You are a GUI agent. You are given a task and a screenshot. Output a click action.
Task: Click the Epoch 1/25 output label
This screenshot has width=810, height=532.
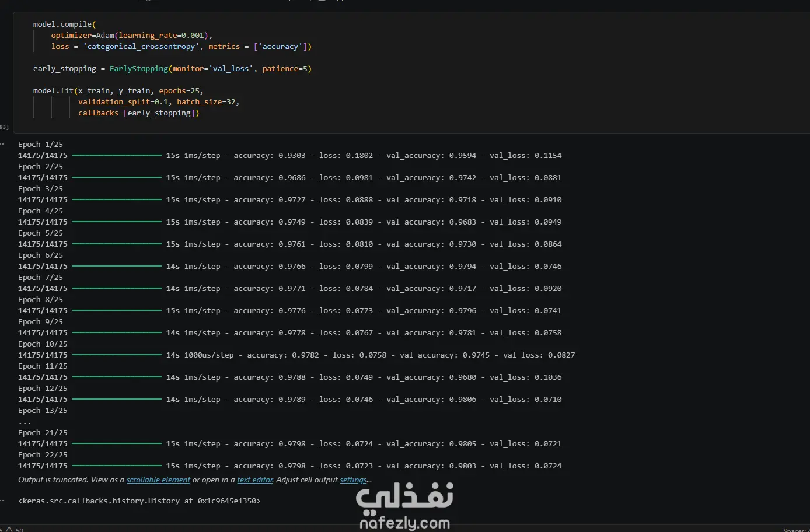click(x=40, y=144)
